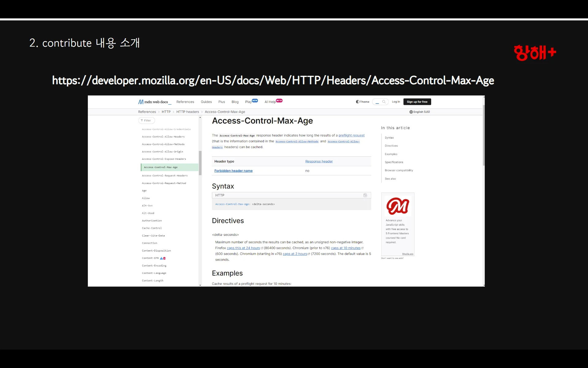Follow the preflight request link
Viewport: 588px width, 368px height.
tap(351, 135)
